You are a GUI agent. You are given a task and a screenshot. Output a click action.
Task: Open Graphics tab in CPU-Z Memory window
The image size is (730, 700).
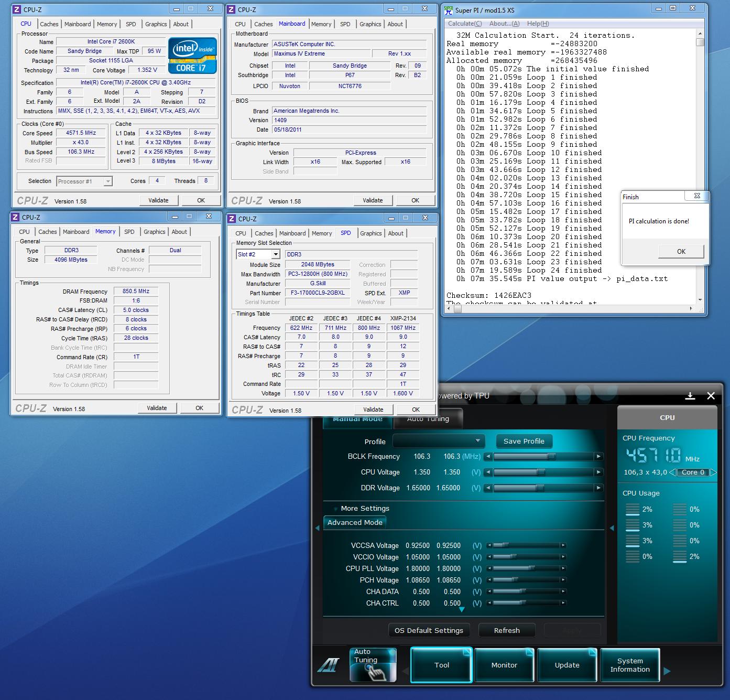[155, 232]
